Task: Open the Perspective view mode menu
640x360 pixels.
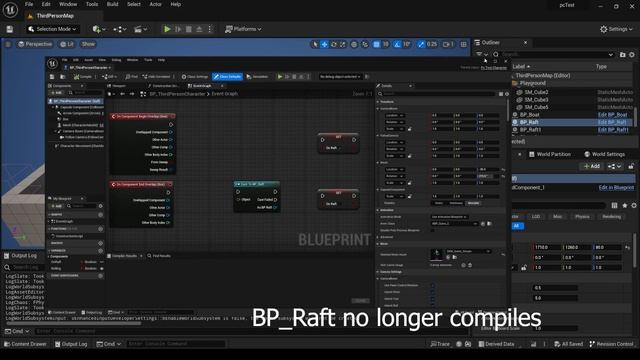Action: [x=35, y=44]
